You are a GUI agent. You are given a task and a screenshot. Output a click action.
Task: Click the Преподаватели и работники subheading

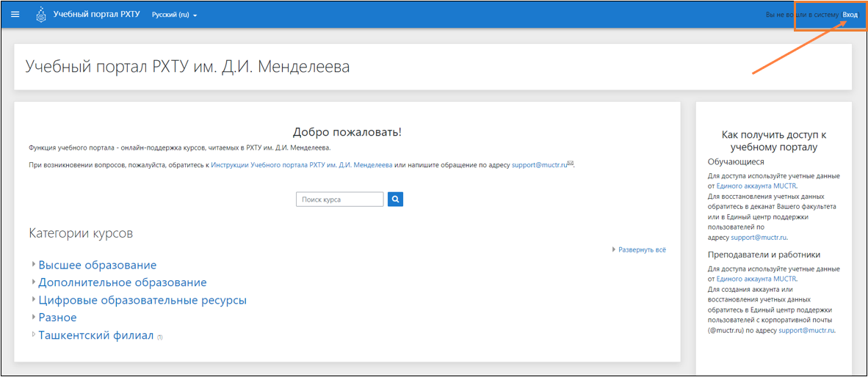click(764, 255)
